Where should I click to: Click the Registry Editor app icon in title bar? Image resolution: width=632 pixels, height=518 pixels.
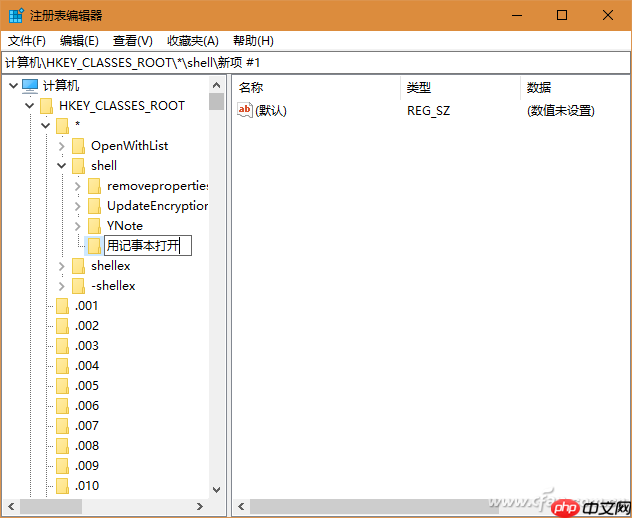(16, 15)
